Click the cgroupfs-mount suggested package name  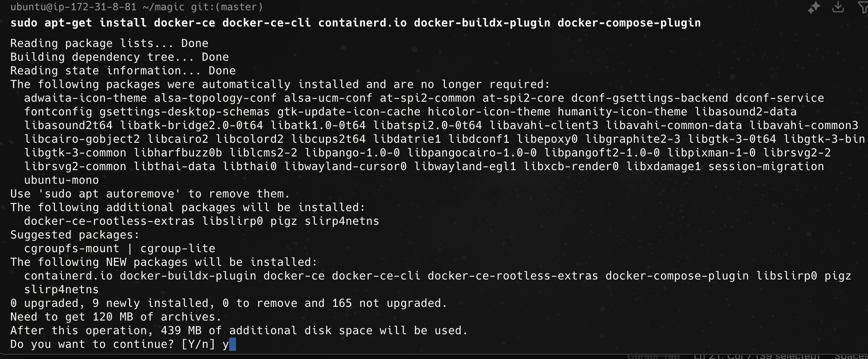(71, 249)
